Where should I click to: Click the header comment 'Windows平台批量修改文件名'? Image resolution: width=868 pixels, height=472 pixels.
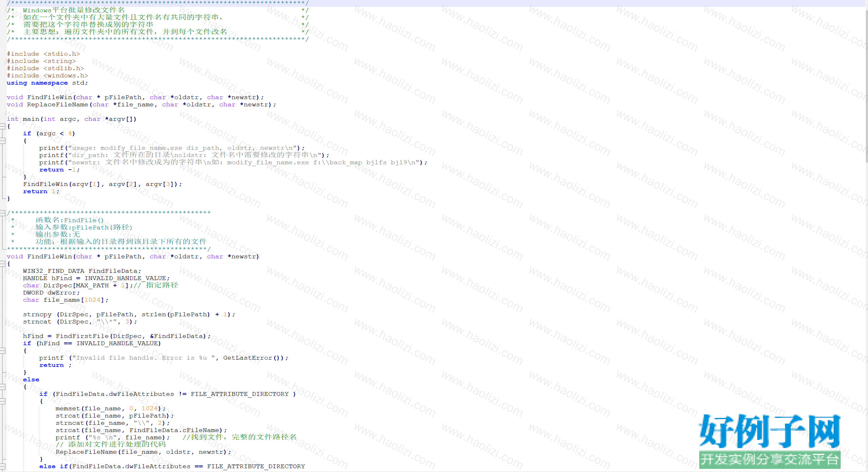[74, 10]
